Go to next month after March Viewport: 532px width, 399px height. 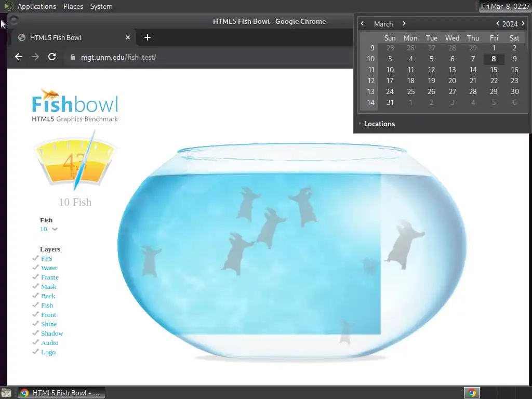point(404,24)
